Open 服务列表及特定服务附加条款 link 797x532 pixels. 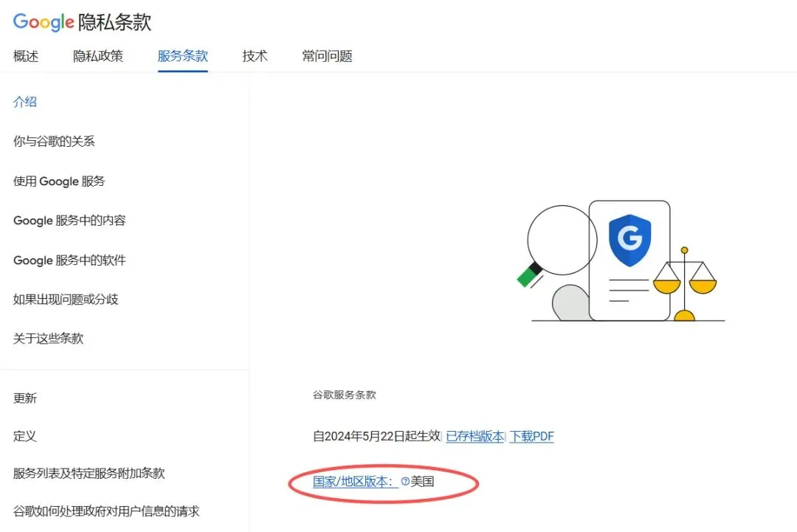[x=89, y=473]
